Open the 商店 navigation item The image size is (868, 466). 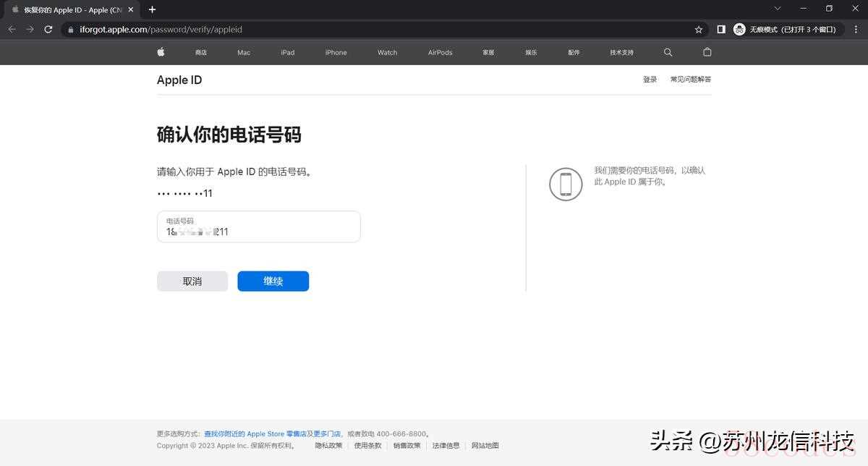(201, 53)
